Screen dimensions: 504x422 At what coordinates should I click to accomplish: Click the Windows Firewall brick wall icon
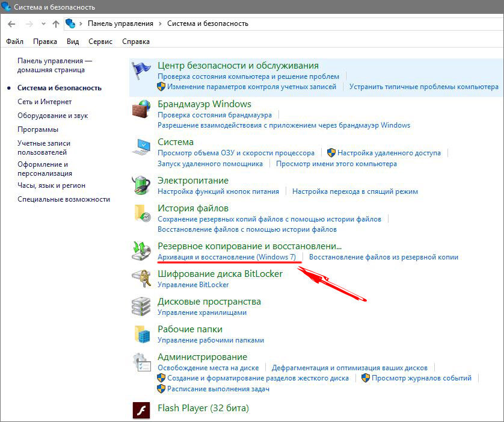point(141,109)
